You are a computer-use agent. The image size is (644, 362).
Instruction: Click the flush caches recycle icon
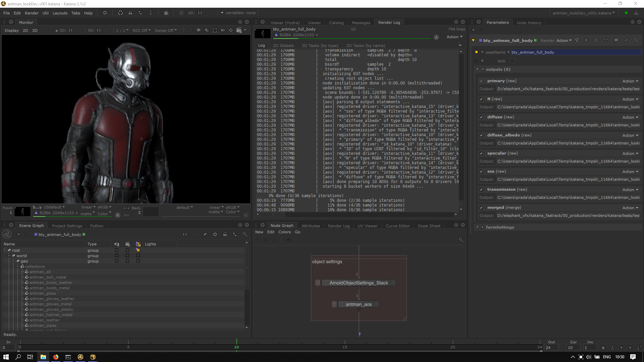coord(120,13)
